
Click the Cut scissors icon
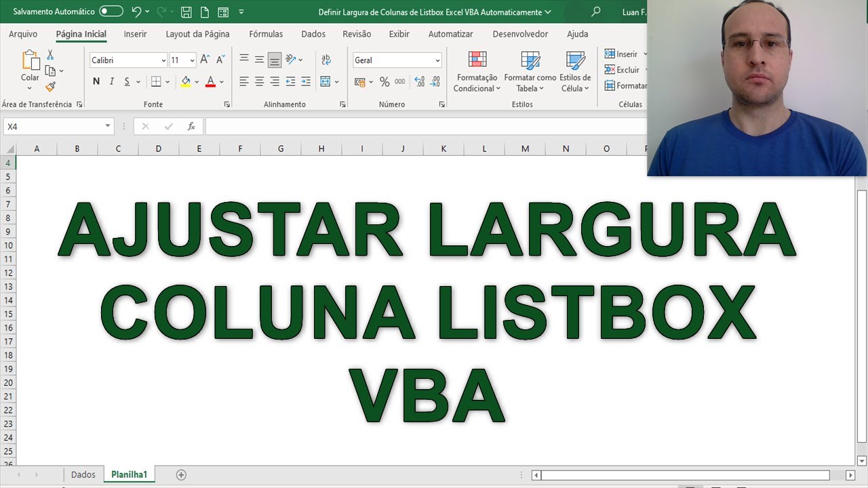click(50, 55)
